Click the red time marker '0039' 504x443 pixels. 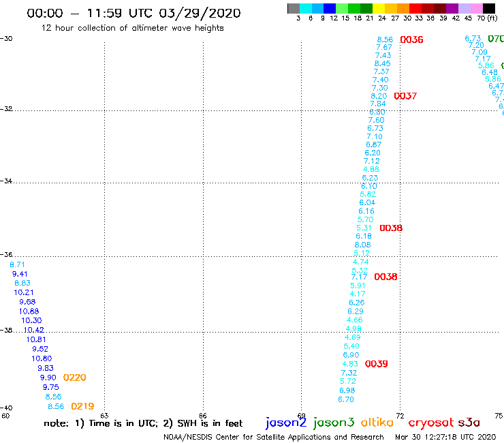(x=377, y=364)
